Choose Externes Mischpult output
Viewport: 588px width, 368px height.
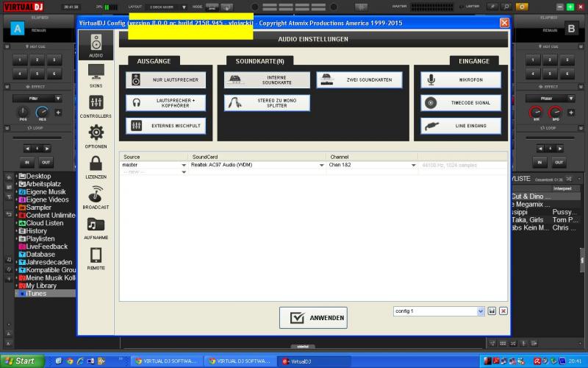click(x=166, y=126)
